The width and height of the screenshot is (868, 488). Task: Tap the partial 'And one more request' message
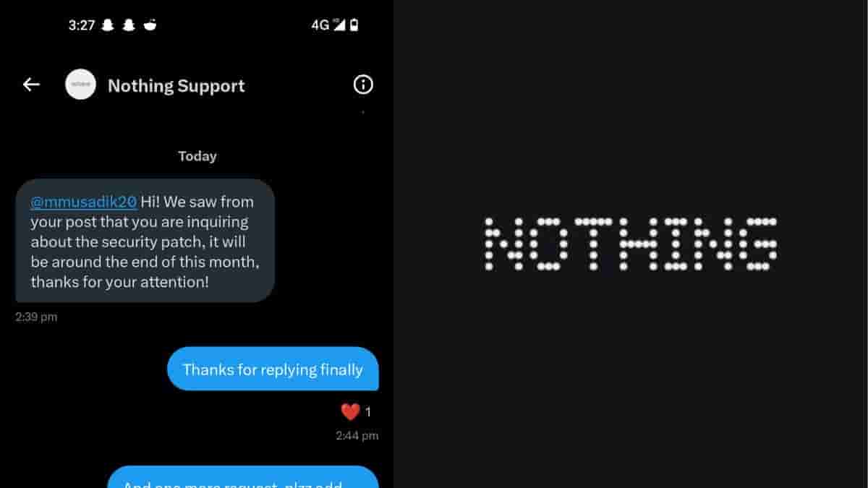pyautogui.click(x=244, y=477)
